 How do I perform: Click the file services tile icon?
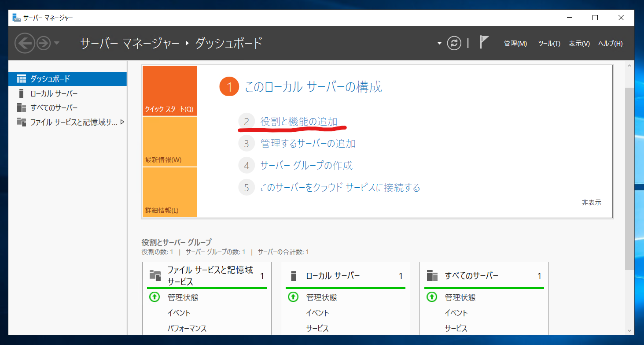click(155, 276)
